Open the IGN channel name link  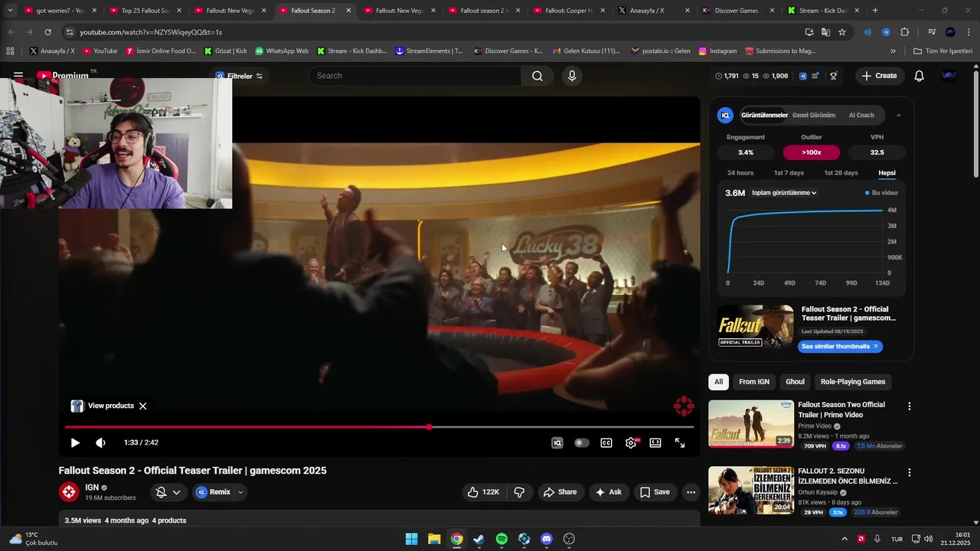(x=92, y=487)
